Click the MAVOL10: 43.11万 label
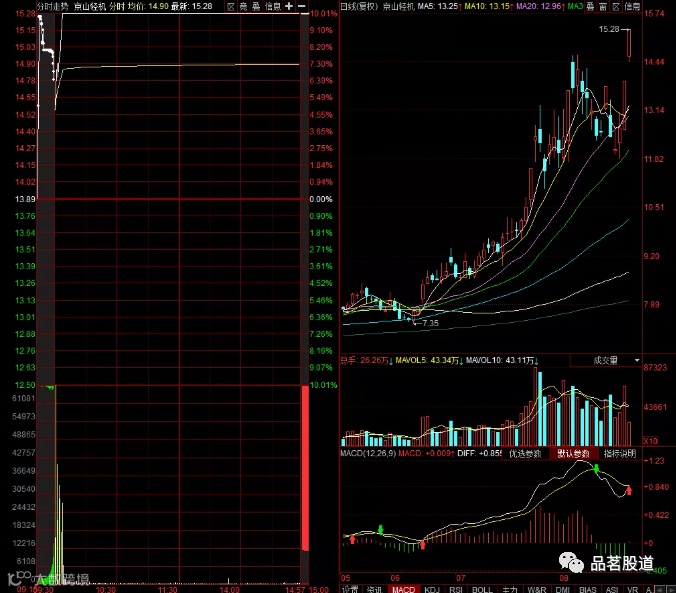Viewport: 676px width, 593px height. pos(499,360)
